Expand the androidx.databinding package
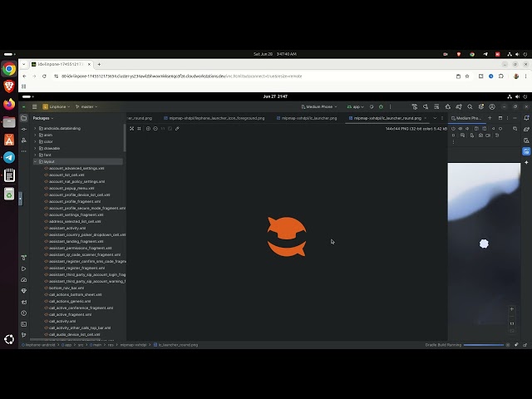Viewport: 532px width, 399px height. (x=35, y=128)
